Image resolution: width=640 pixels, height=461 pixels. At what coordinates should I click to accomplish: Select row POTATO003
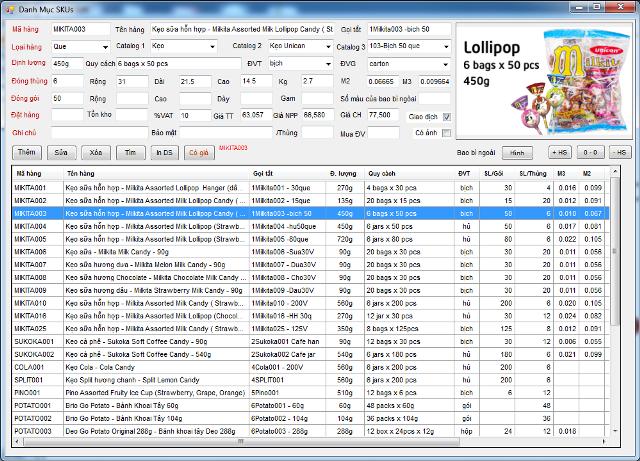tap(311, 431)
